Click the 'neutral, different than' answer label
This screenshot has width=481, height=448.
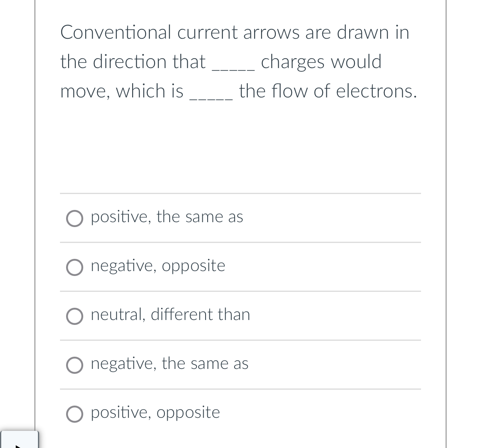click(171, 315)
